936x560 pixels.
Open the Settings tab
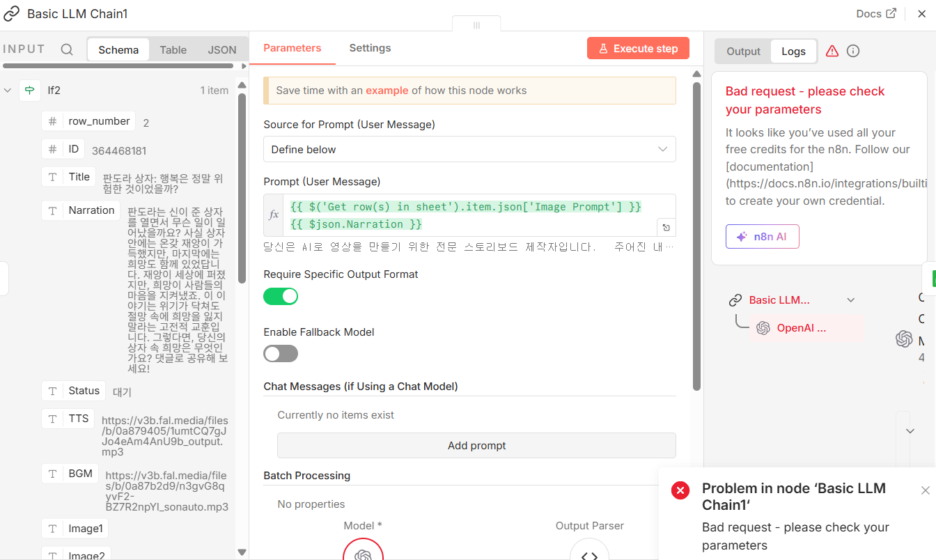(x=370, y=48)
